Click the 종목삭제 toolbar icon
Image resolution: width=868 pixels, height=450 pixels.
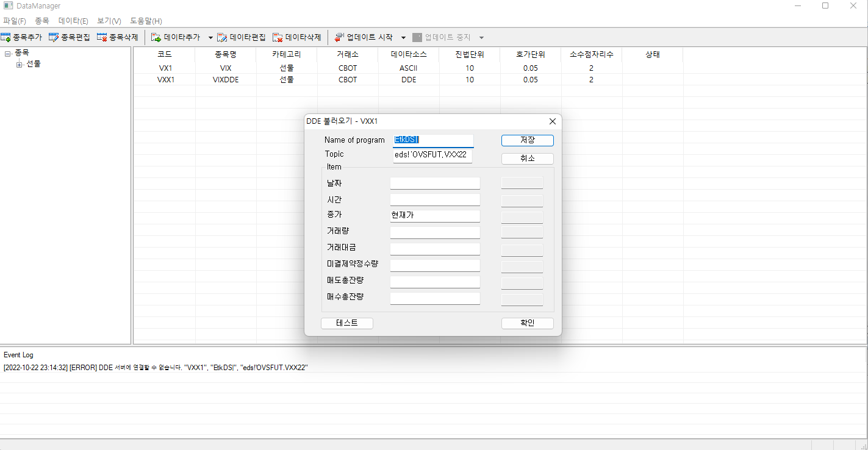click(x=102, y=38)
